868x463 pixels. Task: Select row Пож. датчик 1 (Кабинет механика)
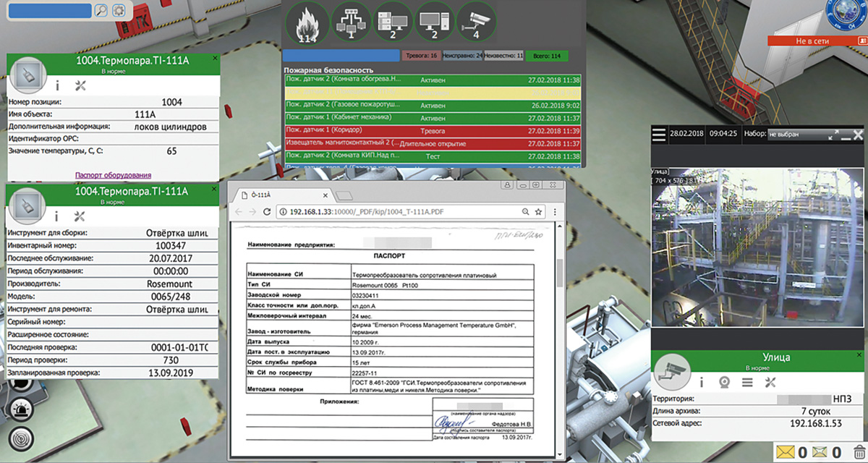click(x=433, y=117)
